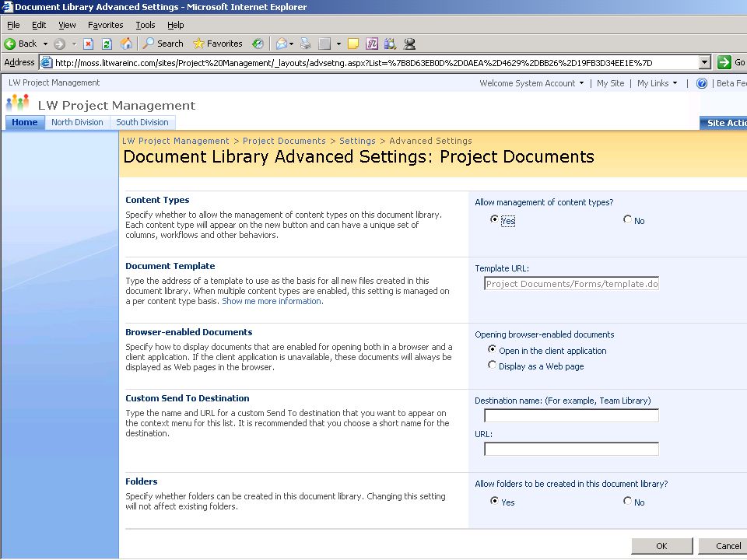Switch to the North Division tab
This screenshot has width=747, height=560.
[x=77, y=122]
